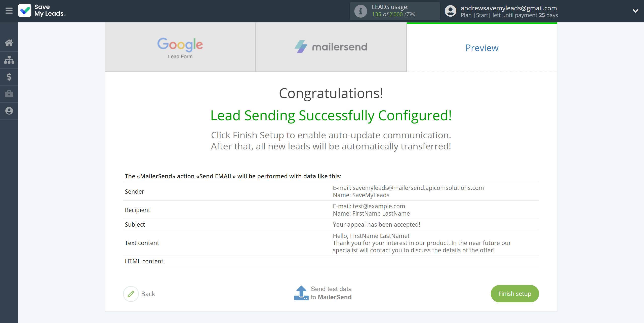Click 'Name: FirstName LastName' recipient name
Image resolution: width=644 pixels, height=323 pixels.
(371, 214)
